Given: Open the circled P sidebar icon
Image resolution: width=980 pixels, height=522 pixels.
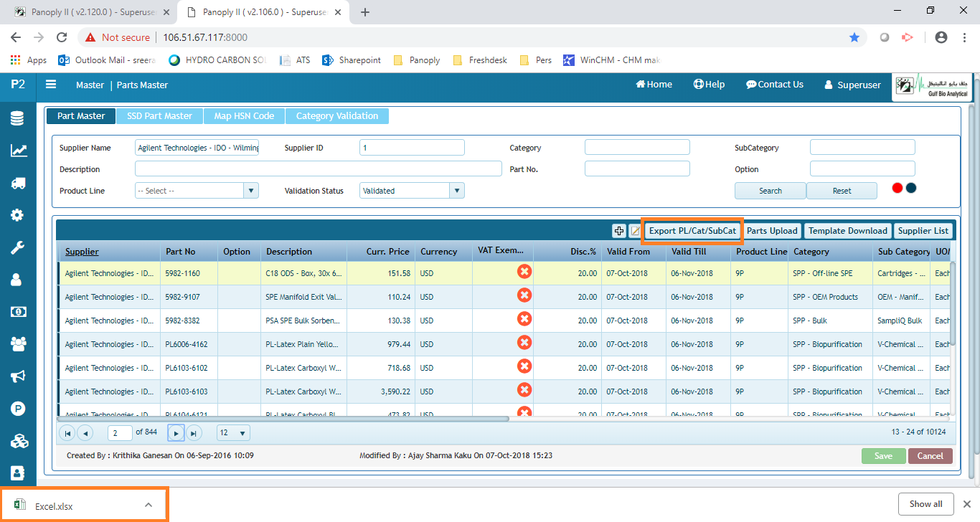Looking at the screenshot, I should 18,409.
